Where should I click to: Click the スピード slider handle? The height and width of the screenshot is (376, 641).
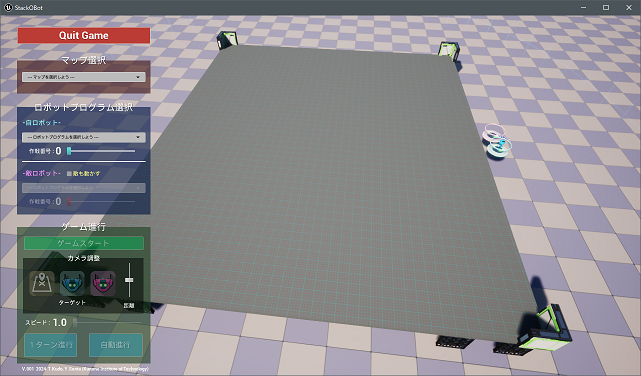(75, 322)
